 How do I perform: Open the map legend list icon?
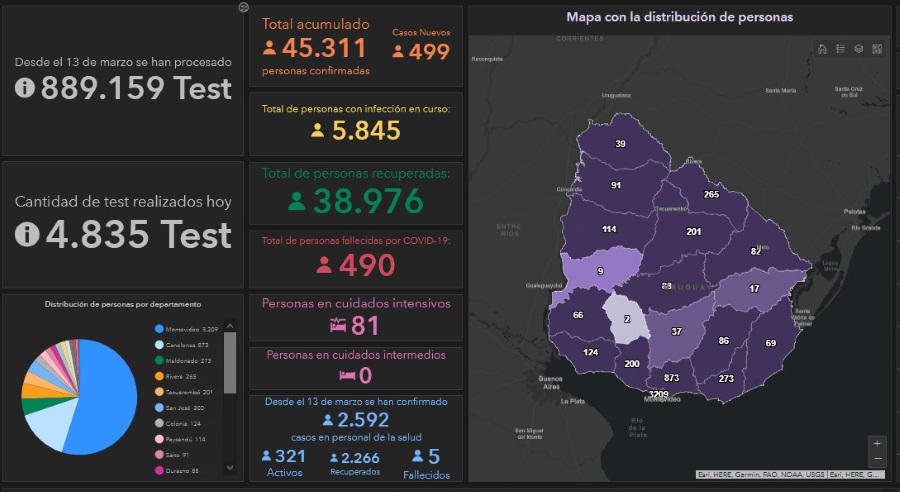pyautogui.click(x=840, y=49)
